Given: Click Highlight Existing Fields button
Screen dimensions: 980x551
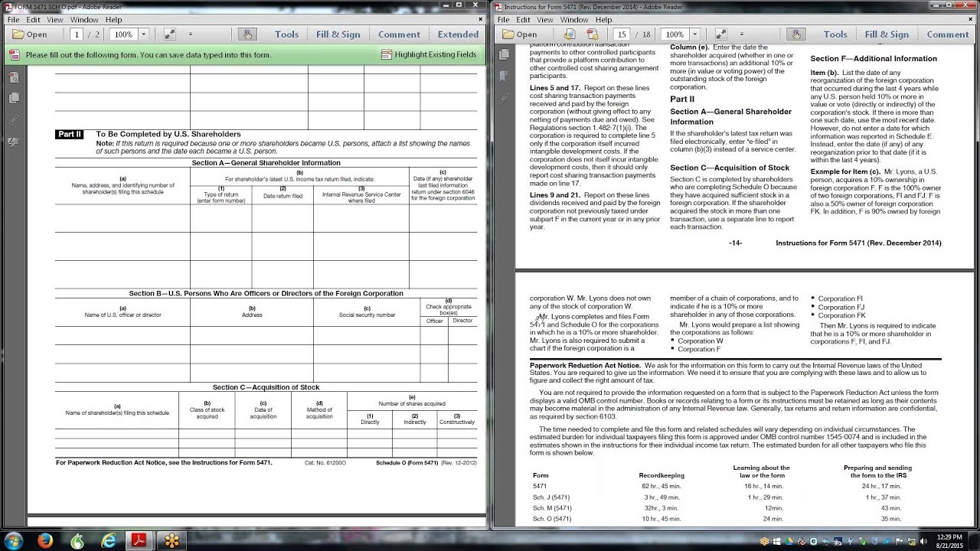Looking at the screenshot, I should tap(429, 55).
